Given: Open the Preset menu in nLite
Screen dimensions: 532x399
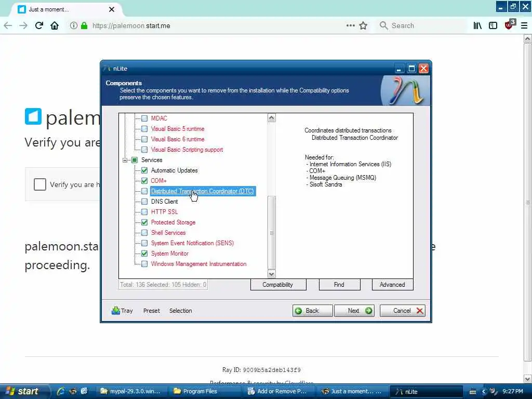Looking at the screenshot, I should tap(151, 311).
